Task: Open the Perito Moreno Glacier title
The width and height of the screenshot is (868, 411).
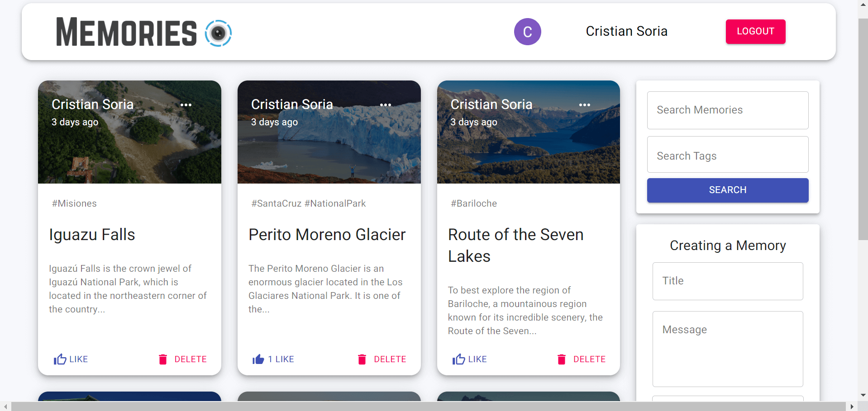Action: 327,235
